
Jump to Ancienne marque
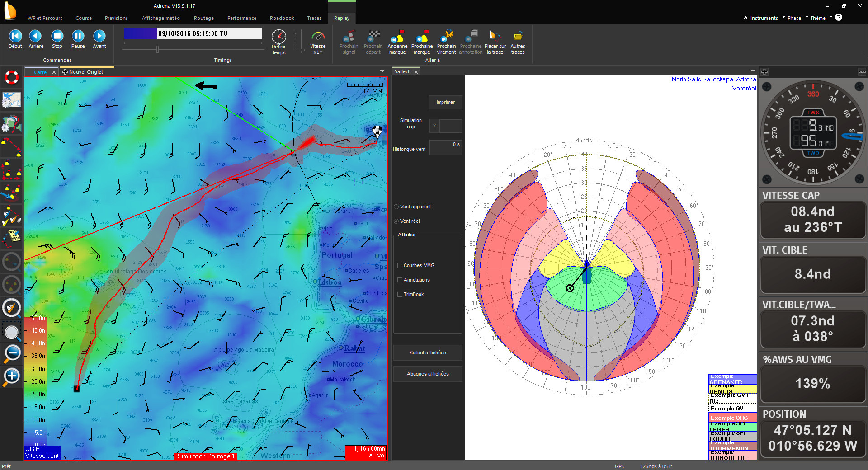397,42
